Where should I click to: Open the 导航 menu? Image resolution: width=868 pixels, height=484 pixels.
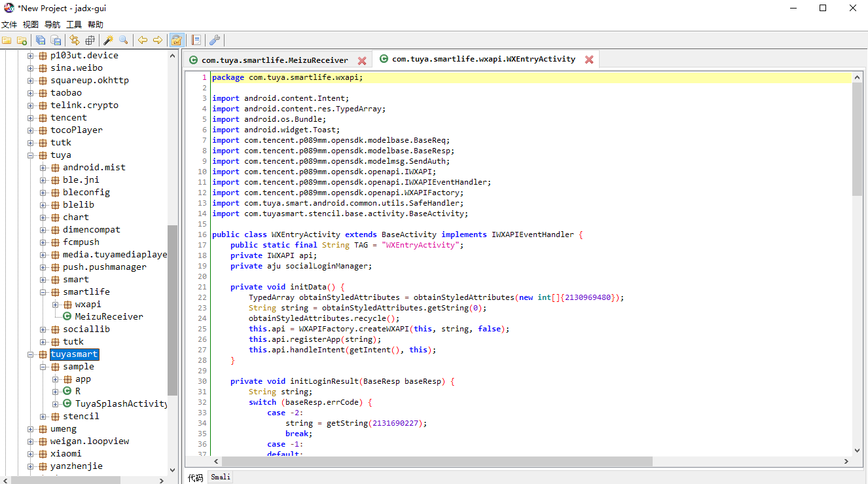coord(52,24)
